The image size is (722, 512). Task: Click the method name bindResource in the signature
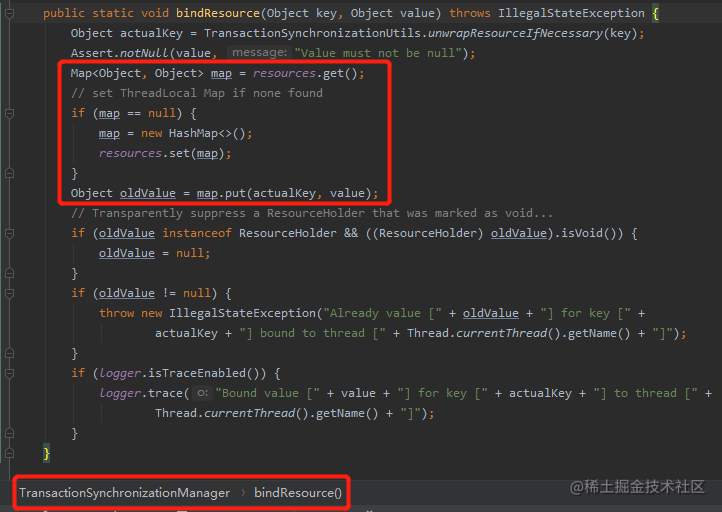click(218, 13)
